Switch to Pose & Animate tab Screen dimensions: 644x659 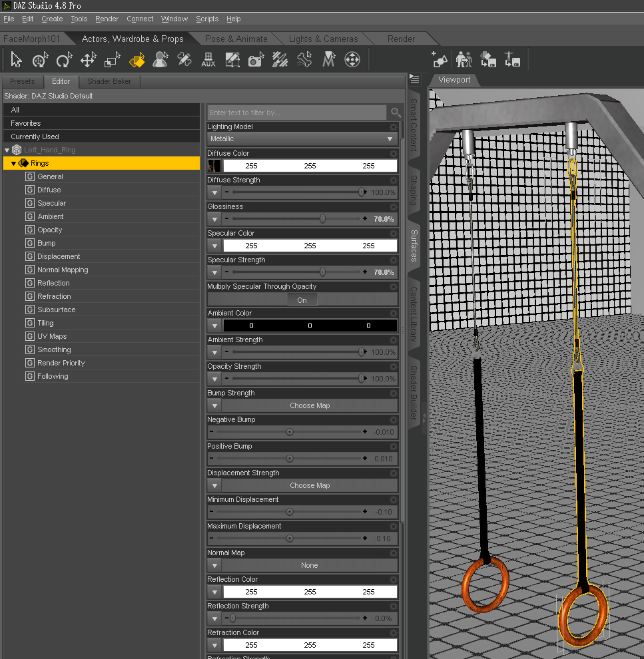tap(236, 39)
